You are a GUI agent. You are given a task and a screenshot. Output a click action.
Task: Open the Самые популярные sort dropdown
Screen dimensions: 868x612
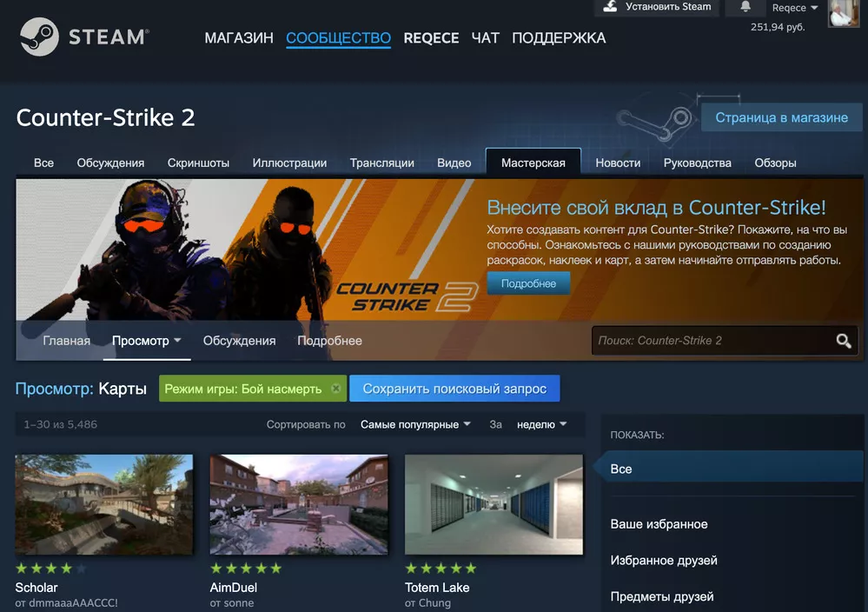[x=415, y=424]
